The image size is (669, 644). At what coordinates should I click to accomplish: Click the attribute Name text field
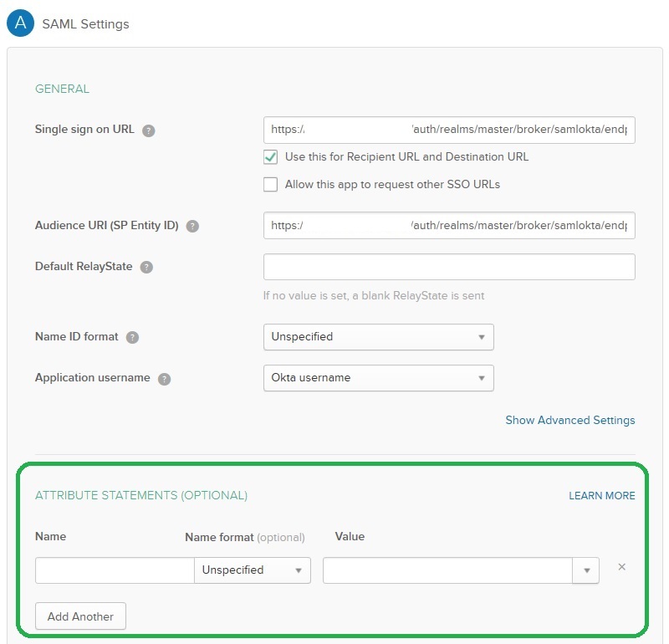[115, 570]
